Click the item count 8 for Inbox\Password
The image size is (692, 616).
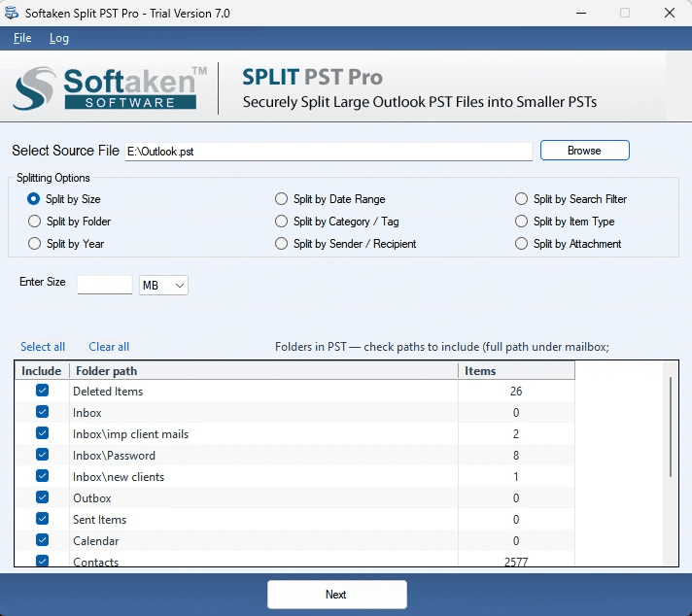point(516,456)
